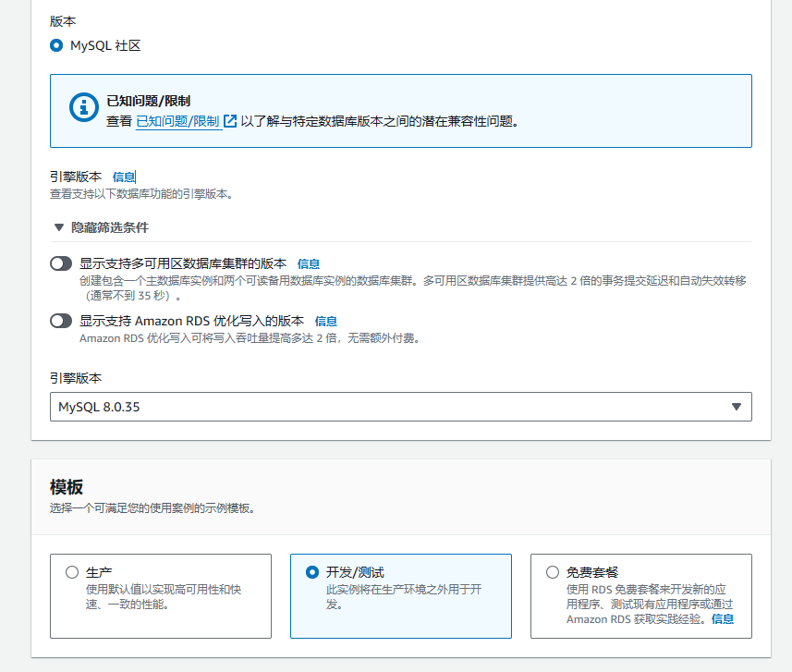Click the 模板 section heading
Image resolution: width=792 pixels, height=672 pixels.
coord(67,487)
